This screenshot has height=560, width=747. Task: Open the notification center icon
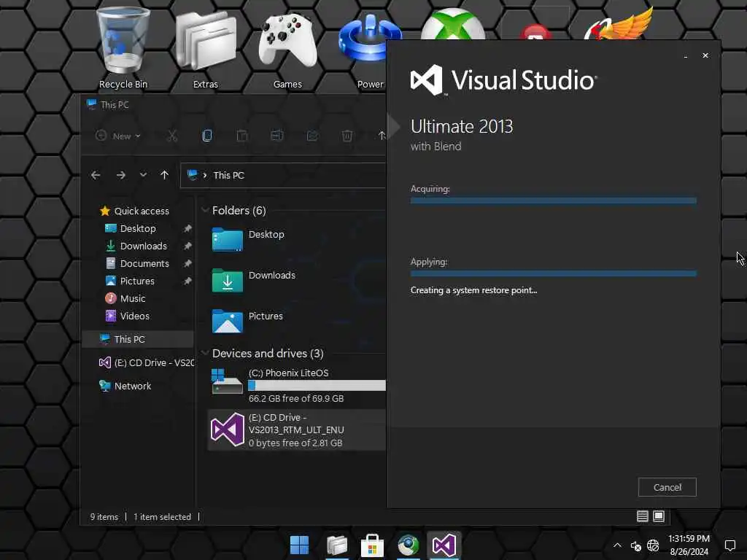click(729, 545)
